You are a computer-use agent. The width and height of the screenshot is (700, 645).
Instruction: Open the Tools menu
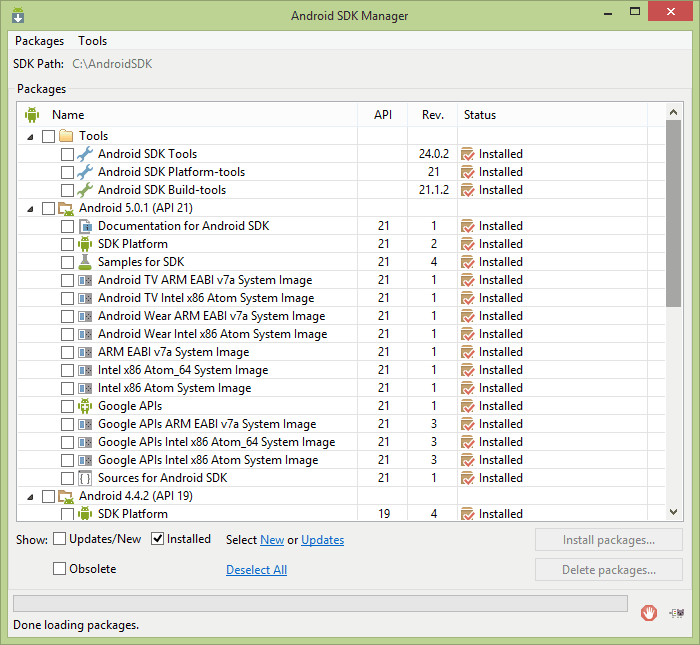click(92, 41)
